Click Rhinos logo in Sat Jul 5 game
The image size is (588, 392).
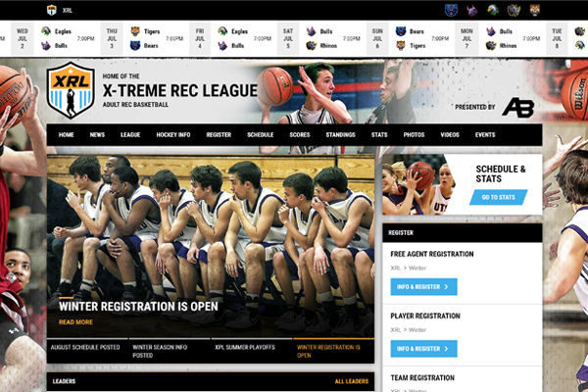click(x=312, y=45)
